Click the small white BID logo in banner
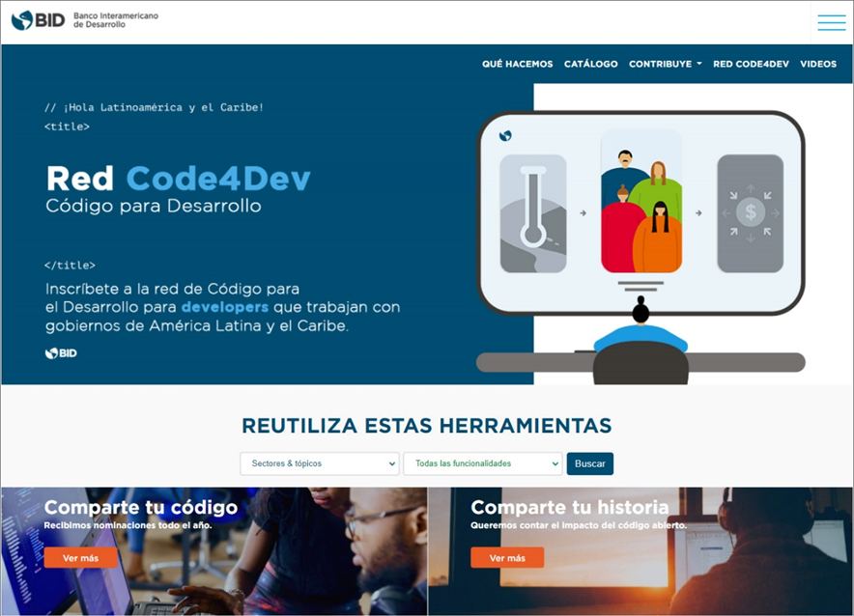Image resolution: width=854 pixels, height=616 pixels. (61, 353)
